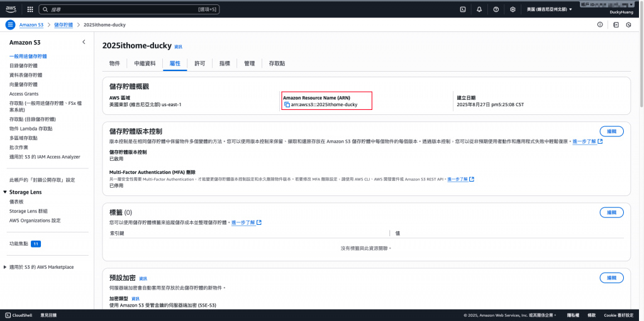Viewport: 644px width, 321px height.
Task: Switch to the 指標 tab
Action: [x=225, y=63]
